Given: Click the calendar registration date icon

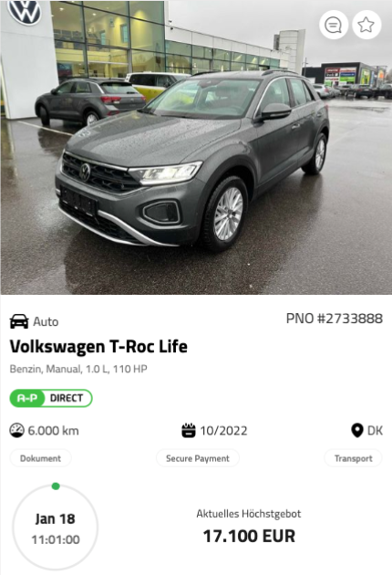Looking at the screenshot, I should [189, 430].
